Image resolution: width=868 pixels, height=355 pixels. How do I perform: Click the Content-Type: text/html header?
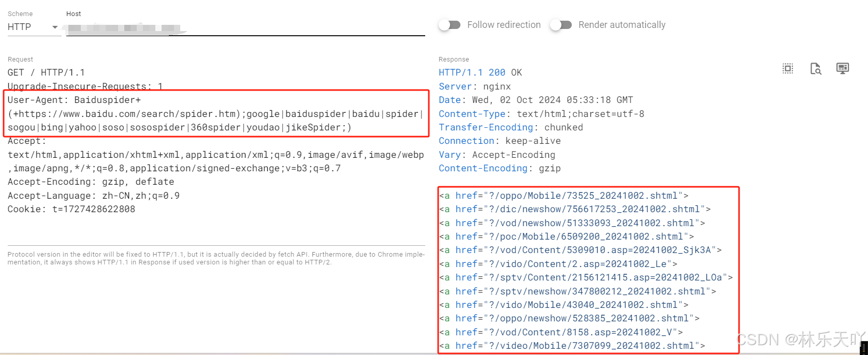click(541, 114)
